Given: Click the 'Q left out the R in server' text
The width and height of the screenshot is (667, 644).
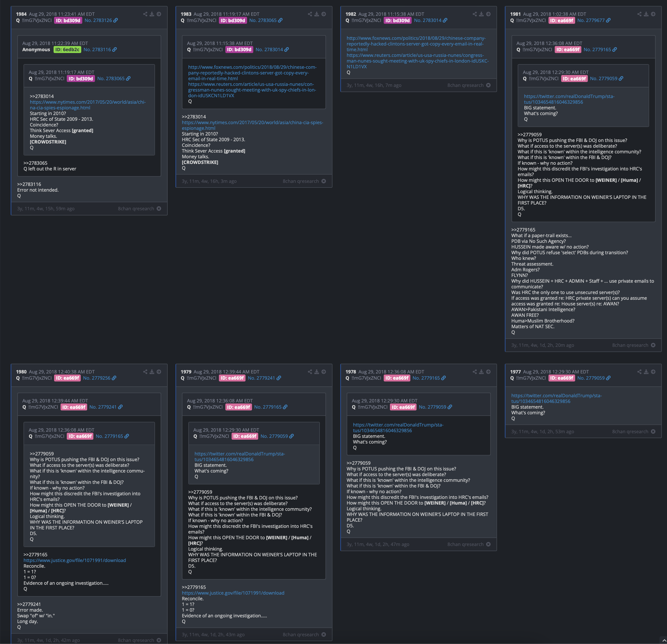Looking at the screenshot, I should [x=50, y=169].
